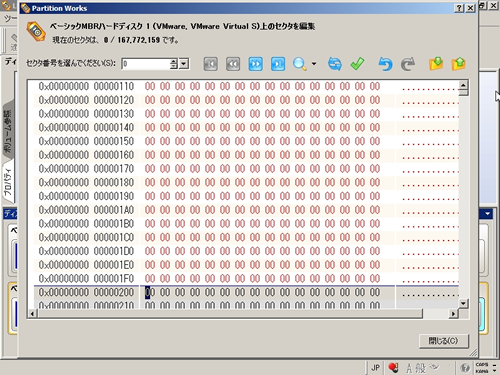Redo the edit with gray arrow
500x375 pixels.
[407, 64]
